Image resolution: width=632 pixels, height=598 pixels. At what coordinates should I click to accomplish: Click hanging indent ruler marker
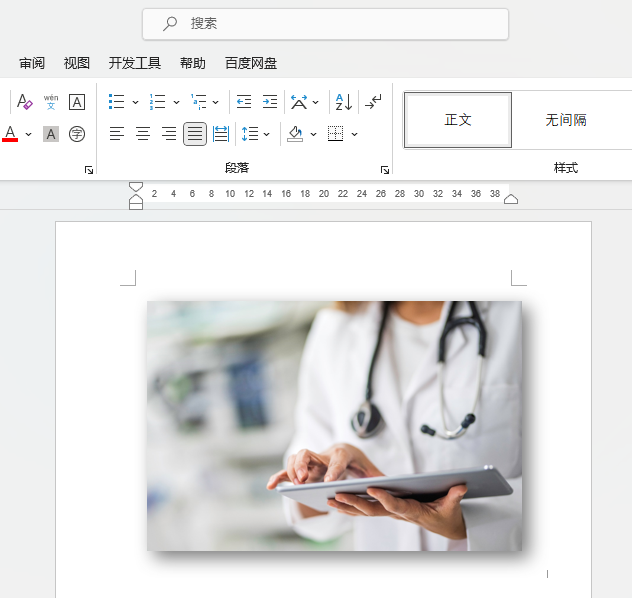point(136,198)
